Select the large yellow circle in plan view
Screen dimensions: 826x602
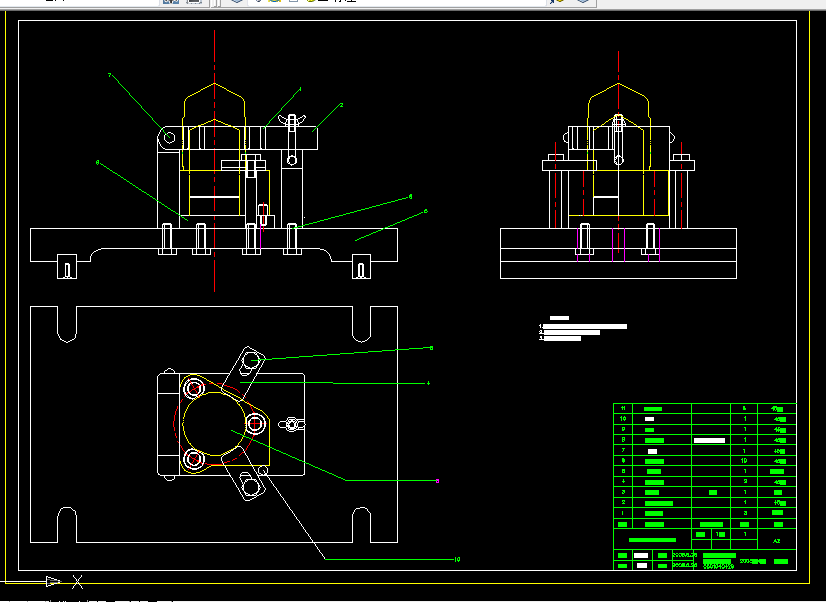pos(214,423)
